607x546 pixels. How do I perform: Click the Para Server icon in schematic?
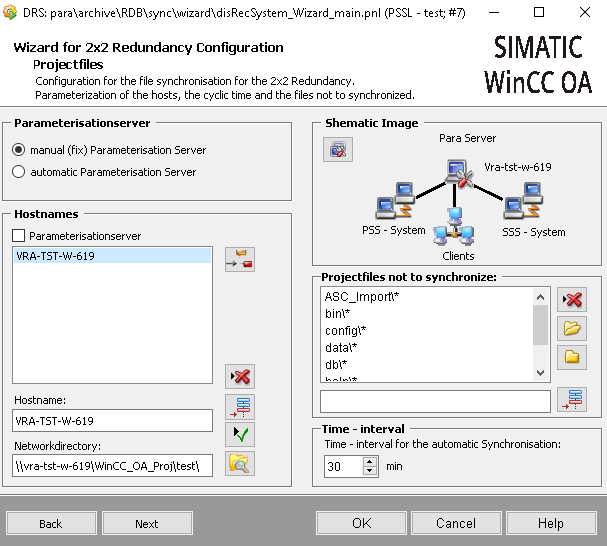point(458,173)
